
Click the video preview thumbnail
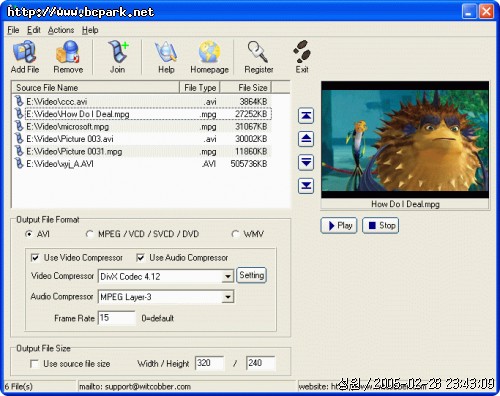click(x=405, y=139)
